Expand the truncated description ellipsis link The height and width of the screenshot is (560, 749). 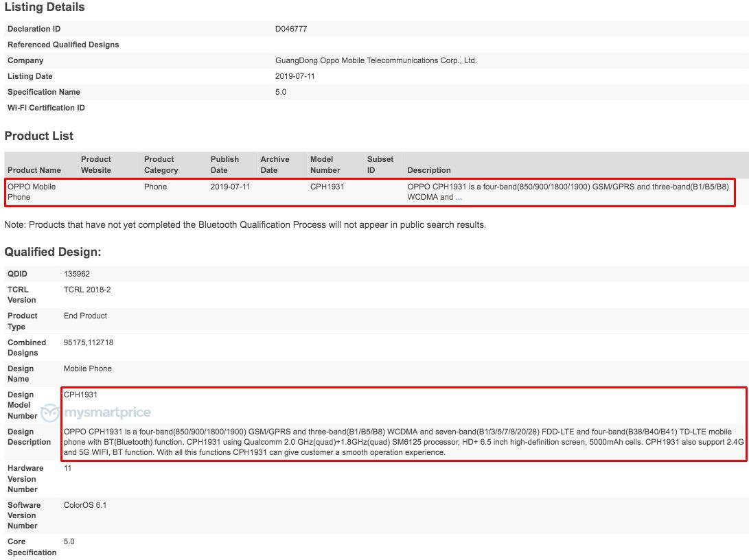pyautogui.click(x=459, y=197)
